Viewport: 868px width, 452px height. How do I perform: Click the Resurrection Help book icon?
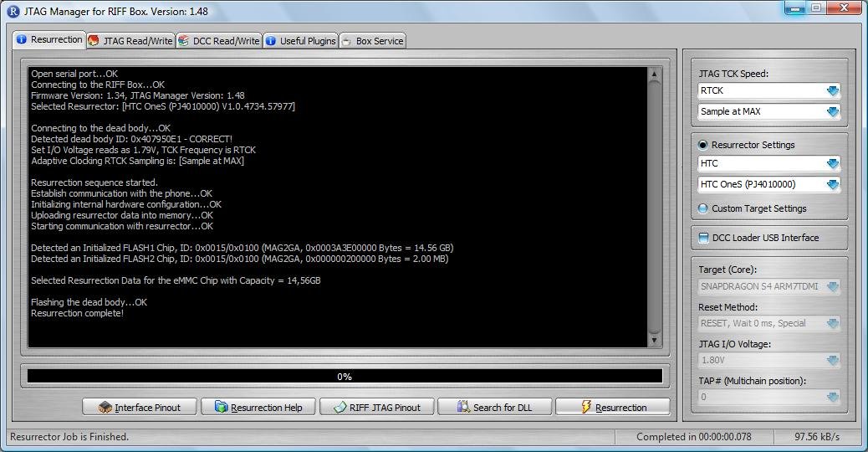pyautogui.click(x=221, y=407)
